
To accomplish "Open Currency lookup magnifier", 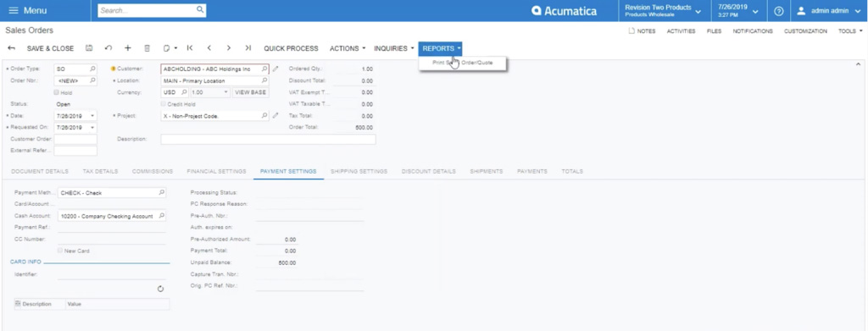I will [x=184, y=92].
